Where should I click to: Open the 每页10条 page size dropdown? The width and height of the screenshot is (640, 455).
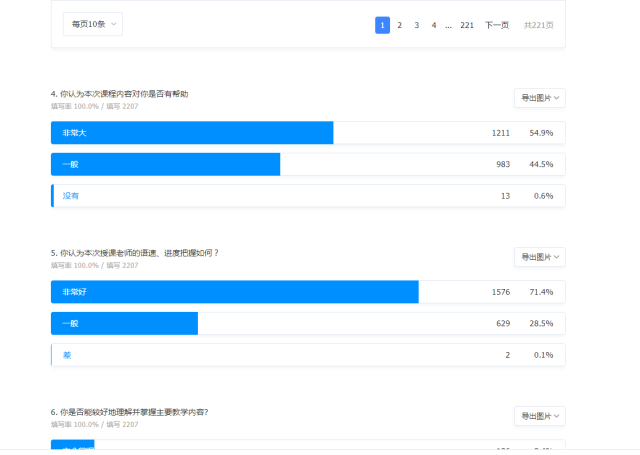92,24
